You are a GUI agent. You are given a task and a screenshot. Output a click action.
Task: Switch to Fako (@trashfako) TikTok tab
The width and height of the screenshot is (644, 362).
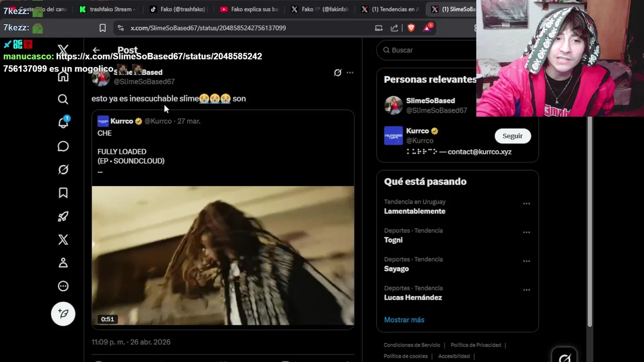tap(177, 9)
